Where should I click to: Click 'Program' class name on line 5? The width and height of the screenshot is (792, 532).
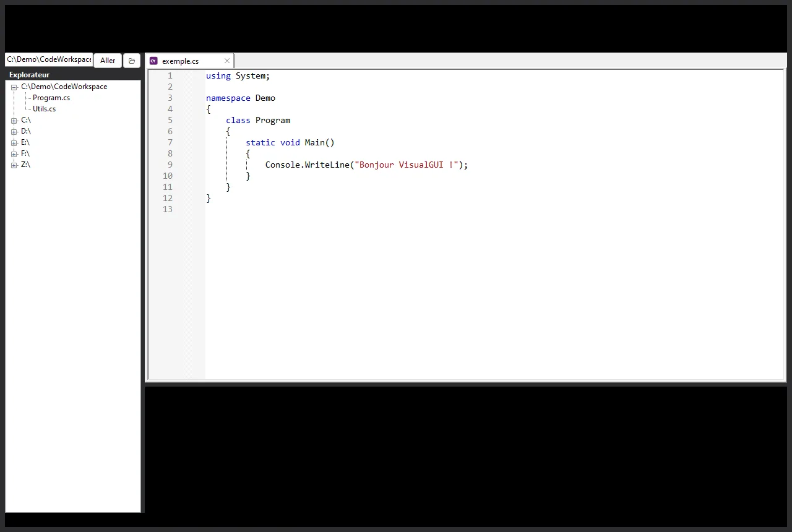tap(273, 120)
